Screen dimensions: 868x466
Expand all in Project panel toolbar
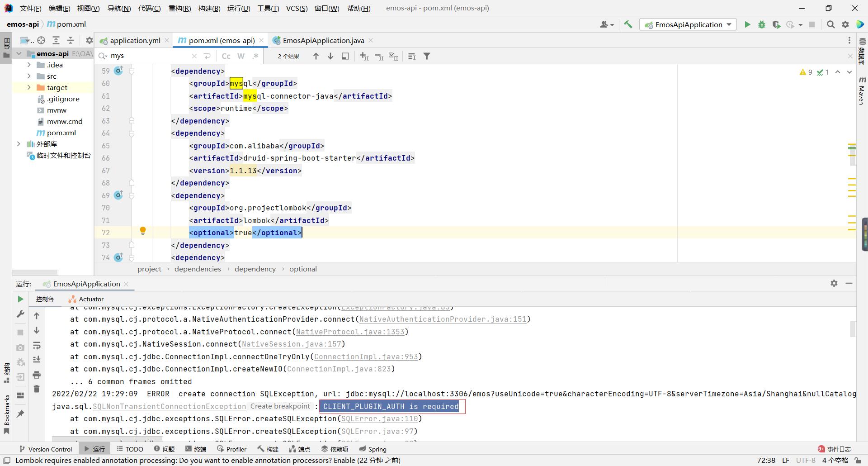click(56, 40)
